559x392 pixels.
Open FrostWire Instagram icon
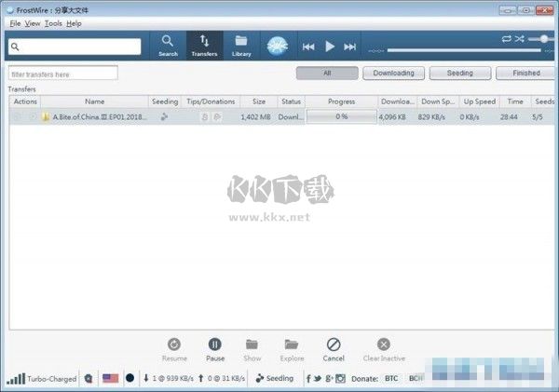(x=340, y=378)
